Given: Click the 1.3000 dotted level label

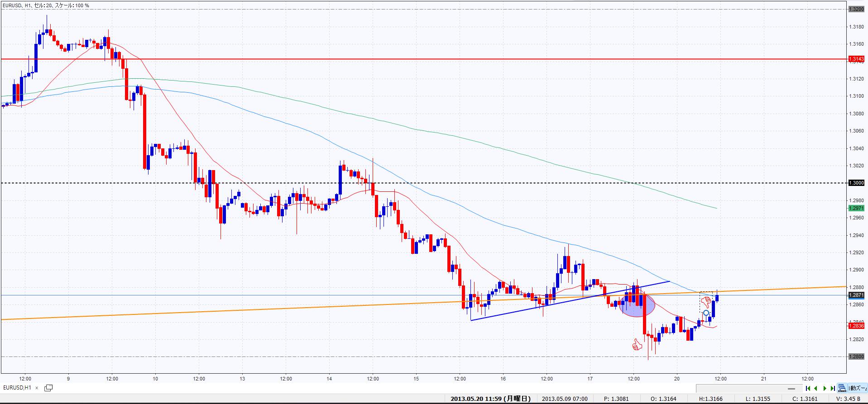Looking at the screenshot, I should [x=856, y=183].
